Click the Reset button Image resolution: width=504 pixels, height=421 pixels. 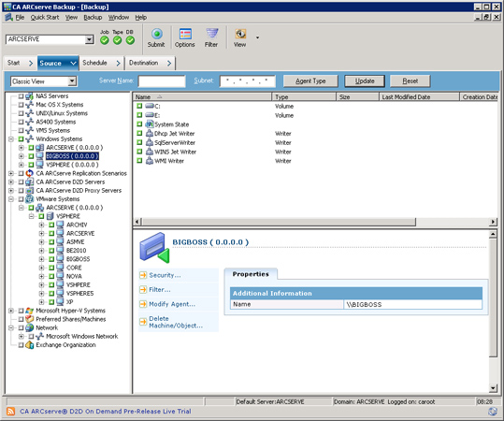410,81
